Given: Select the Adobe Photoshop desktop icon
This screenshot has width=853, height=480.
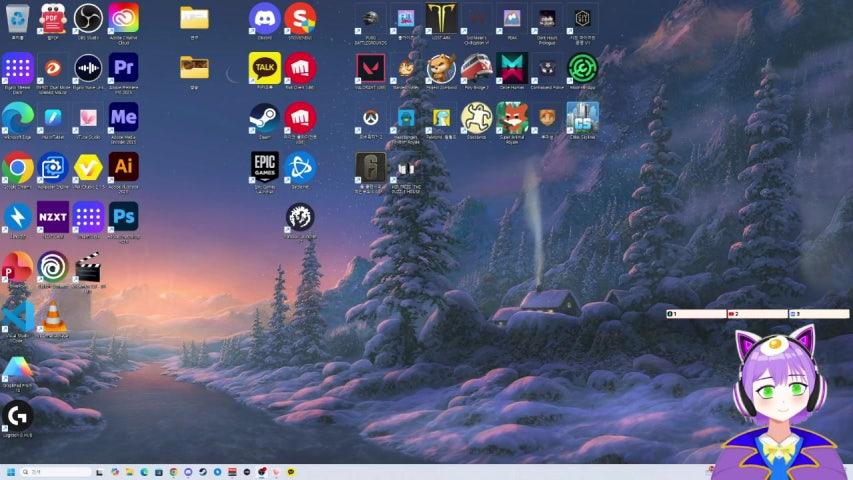Looking at the screenshot, I should (x=124, y=216).
